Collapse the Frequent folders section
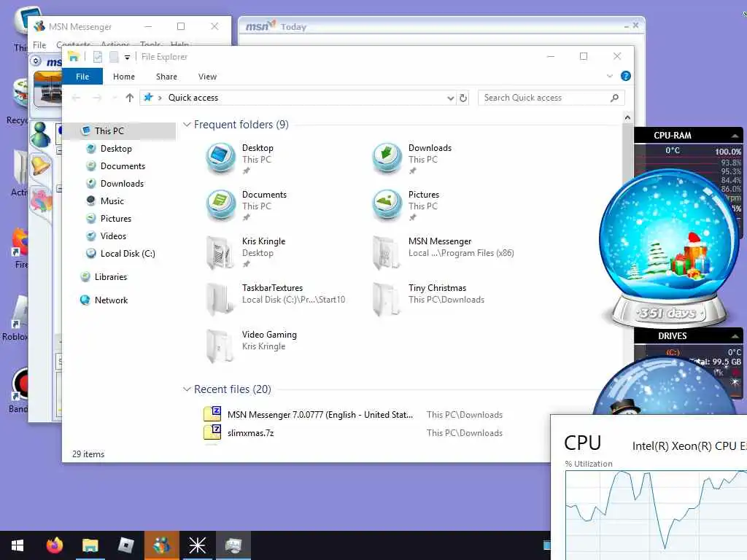 coord(187,125)
